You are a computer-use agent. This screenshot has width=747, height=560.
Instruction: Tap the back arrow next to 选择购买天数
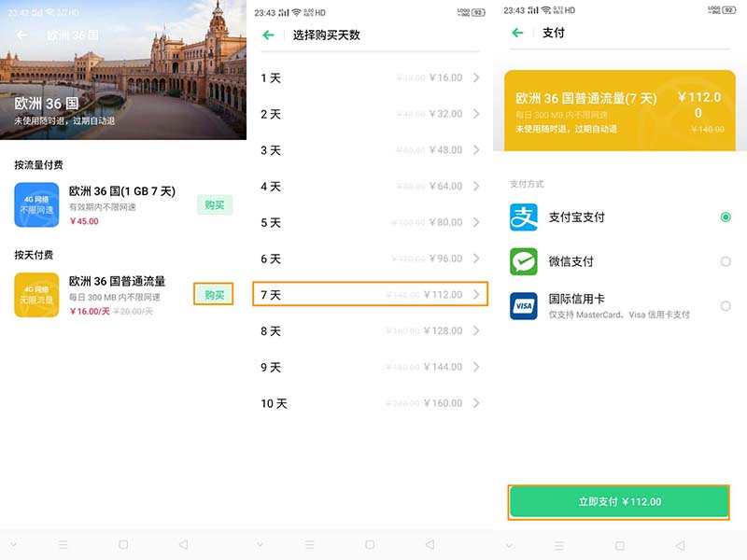click(x=268, y=35)
